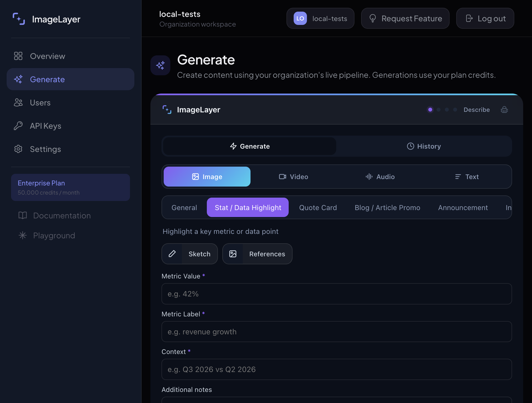Screen dimensions: 532x403
Task: Click the Generate sparkles icon in sidebar
Action: pos(18,79)
